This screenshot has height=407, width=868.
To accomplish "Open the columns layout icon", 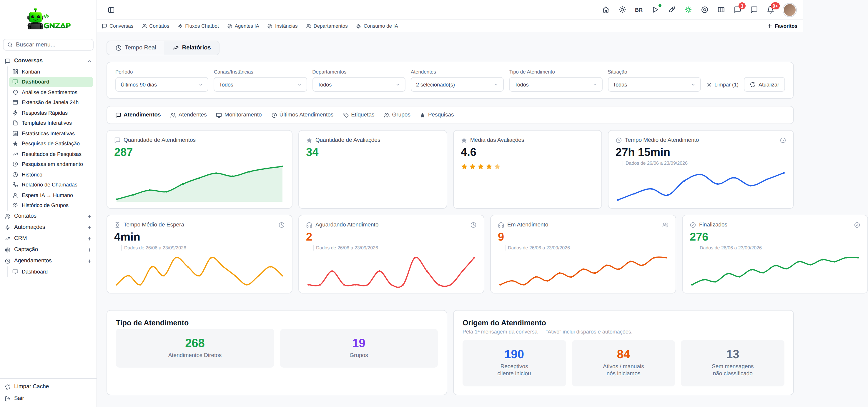I will coord(721,10).
